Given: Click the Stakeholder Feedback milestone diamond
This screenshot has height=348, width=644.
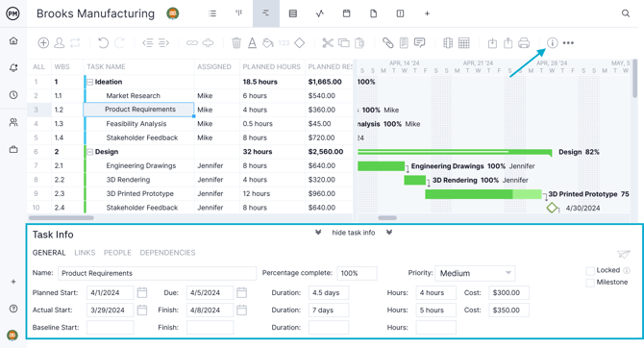Looking at the screenshot, I should click(552, 208).
